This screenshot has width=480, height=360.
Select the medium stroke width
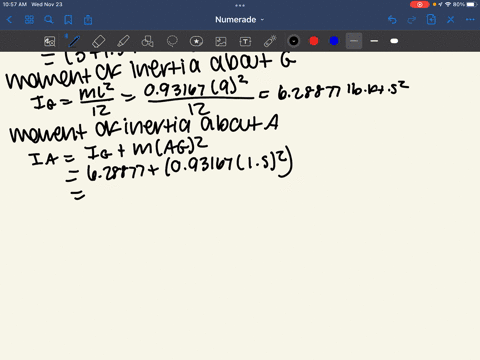[374, 41]
